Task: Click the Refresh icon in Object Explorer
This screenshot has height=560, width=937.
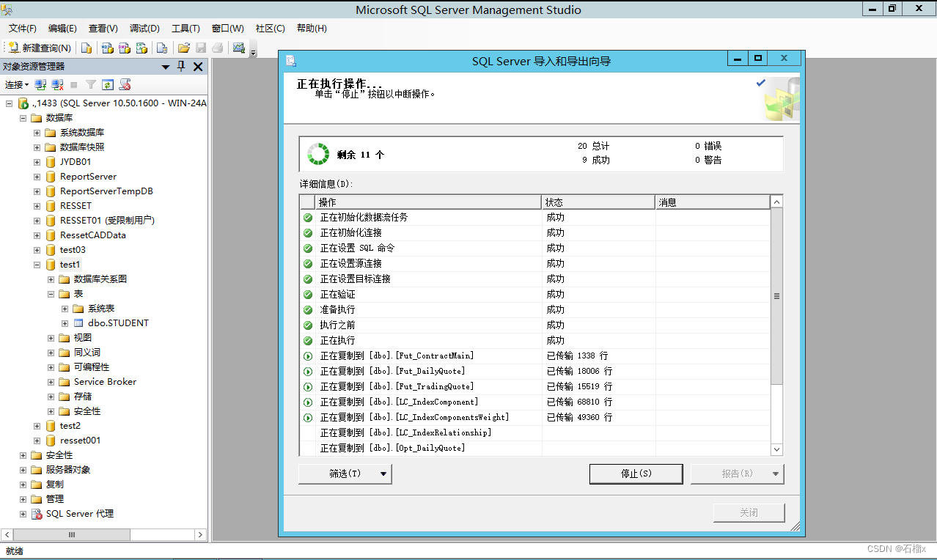Action: point(108,85)
